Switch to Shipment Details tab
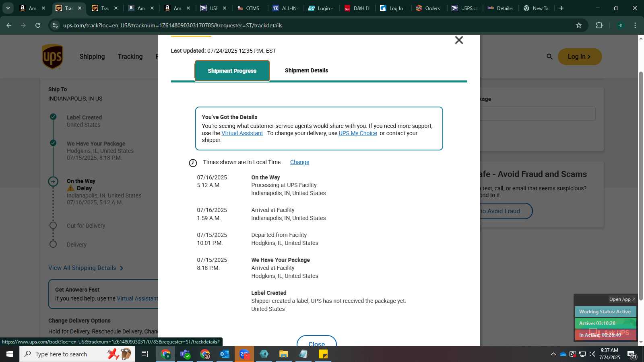 [x=306, y=70]
